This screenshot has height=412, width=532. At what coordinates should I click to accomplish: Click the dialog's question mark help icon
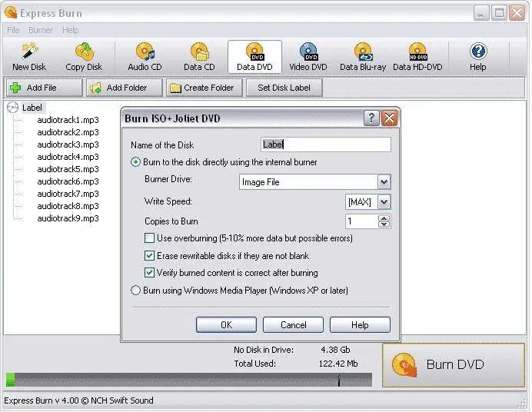[371, 118]
